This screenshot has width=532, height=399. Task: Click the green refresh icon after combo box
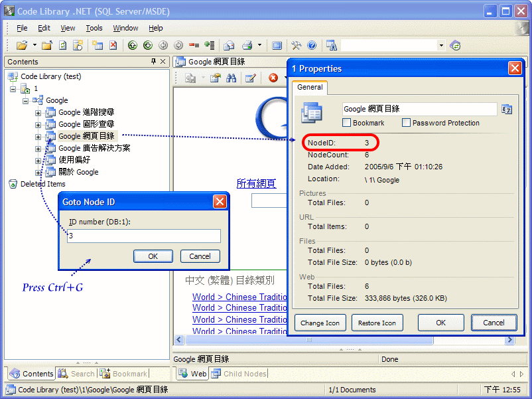click(455, 45)
